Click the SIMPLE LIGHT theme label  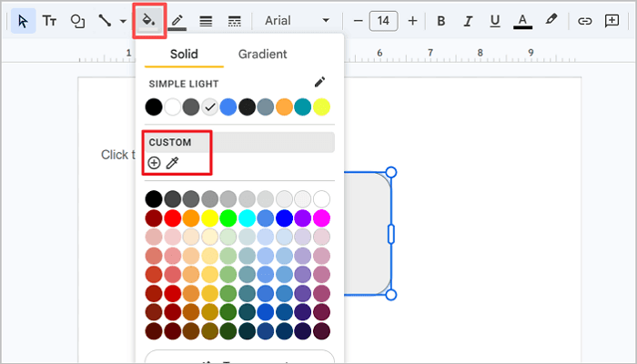coord(184,84)
